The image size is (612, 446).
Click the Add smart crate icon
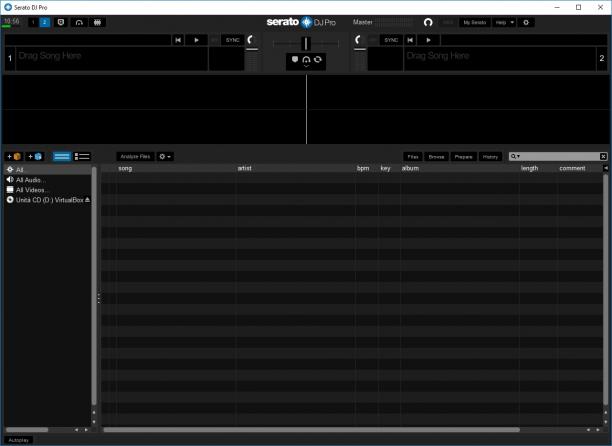[x=35, y=156]
